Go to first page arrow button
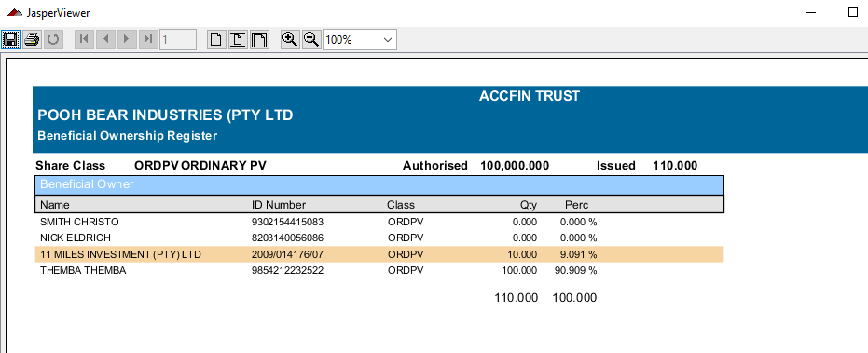This screenshot has width=868, height=353. [x=84, y=39]
